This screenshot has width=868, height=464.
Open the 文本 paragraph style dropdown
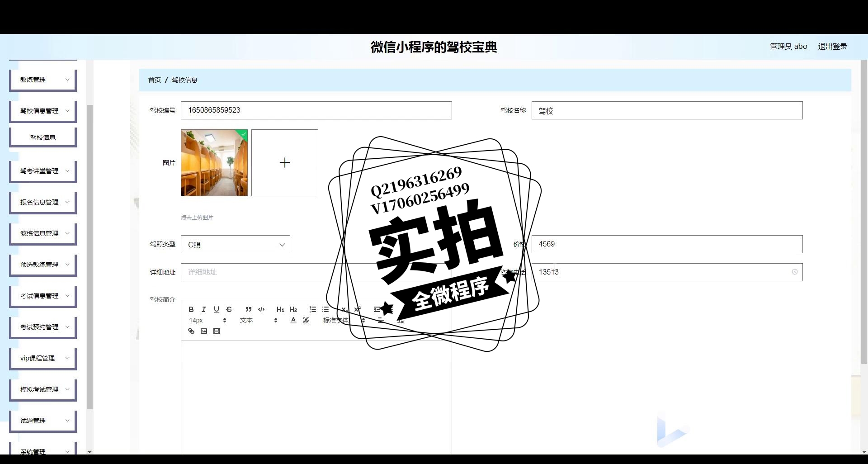[x=259, y=320]
